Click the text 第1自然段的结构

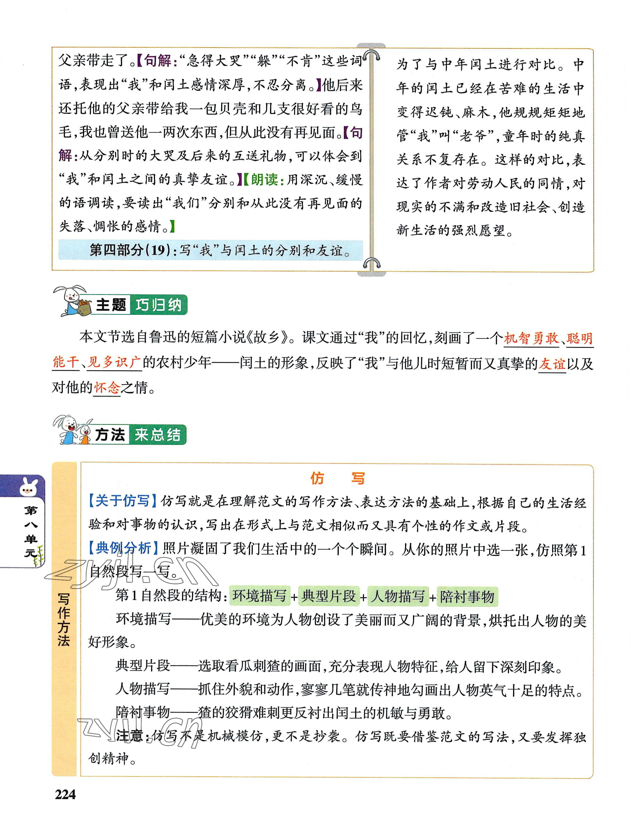(169, 596)
